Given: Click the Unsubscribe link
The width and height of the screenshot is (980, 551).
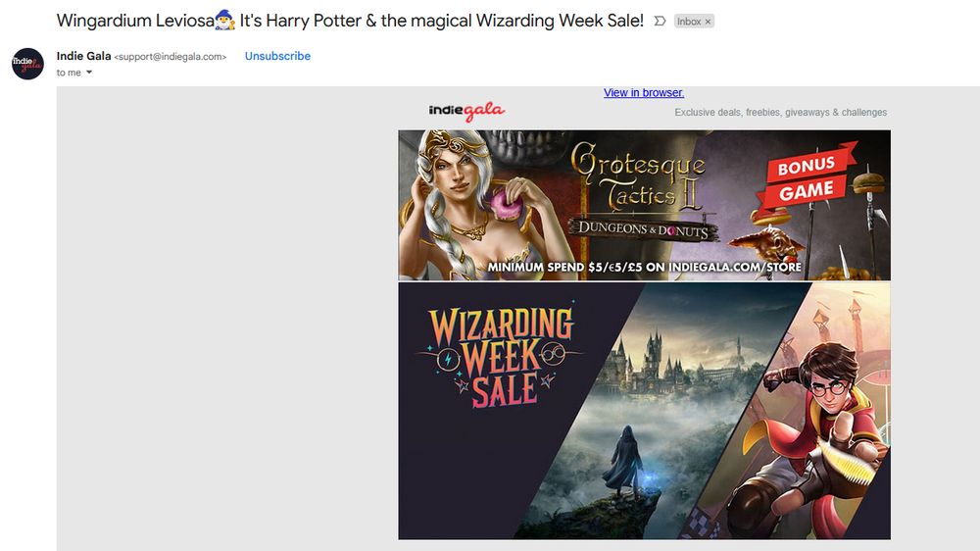Looking at the screenshot, I should click(x=277, y=56).
